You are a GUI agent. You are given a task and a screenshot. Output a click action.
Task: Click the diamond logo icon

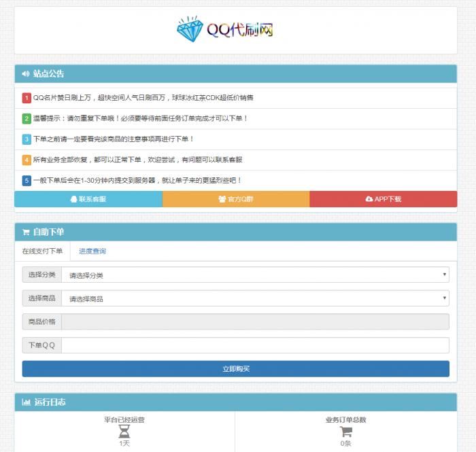tap(190, 30)
